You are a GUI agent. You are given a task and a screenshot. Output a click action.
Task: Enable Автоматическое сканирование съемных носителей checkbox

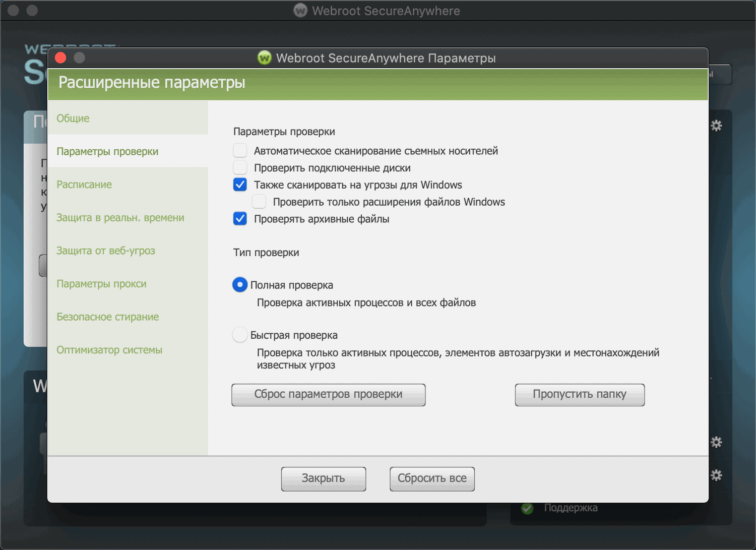tap(240, 150)
